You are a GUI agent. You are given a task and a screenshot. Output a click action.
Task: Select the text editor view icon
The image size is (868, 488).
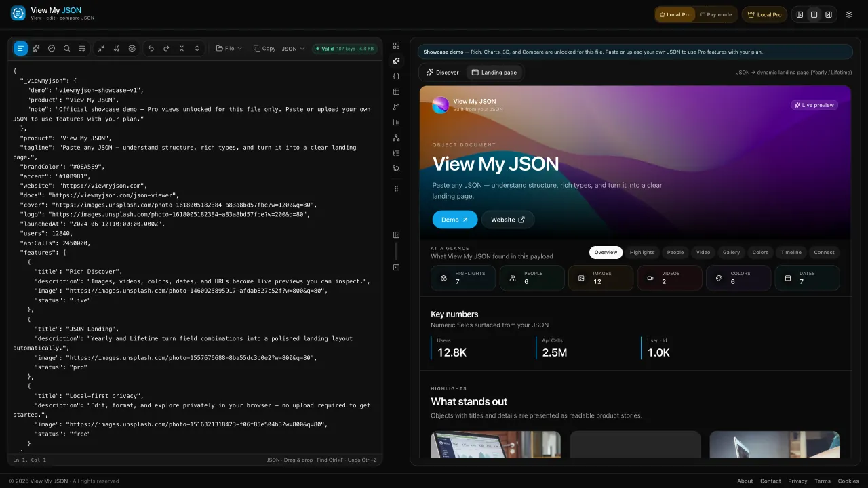click(21, 48)
